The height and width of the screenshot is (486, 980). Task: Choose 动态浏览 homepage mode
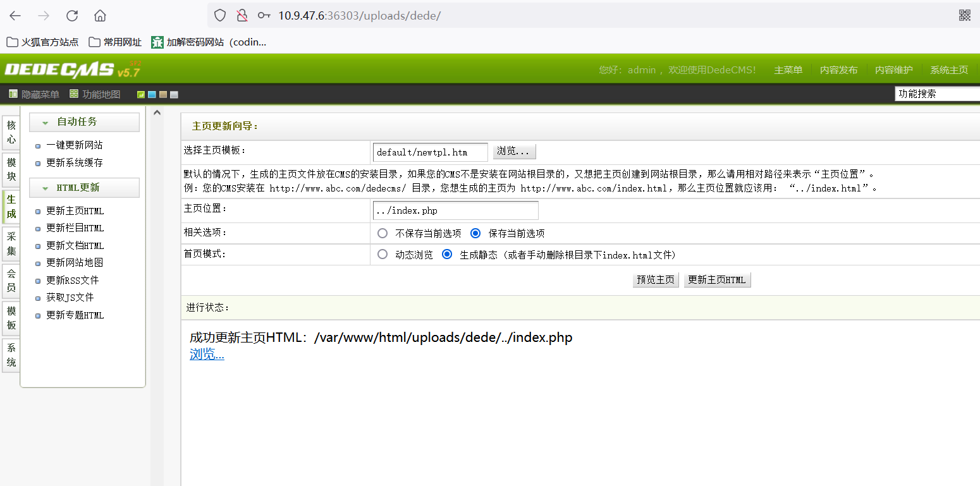(382, 254)
